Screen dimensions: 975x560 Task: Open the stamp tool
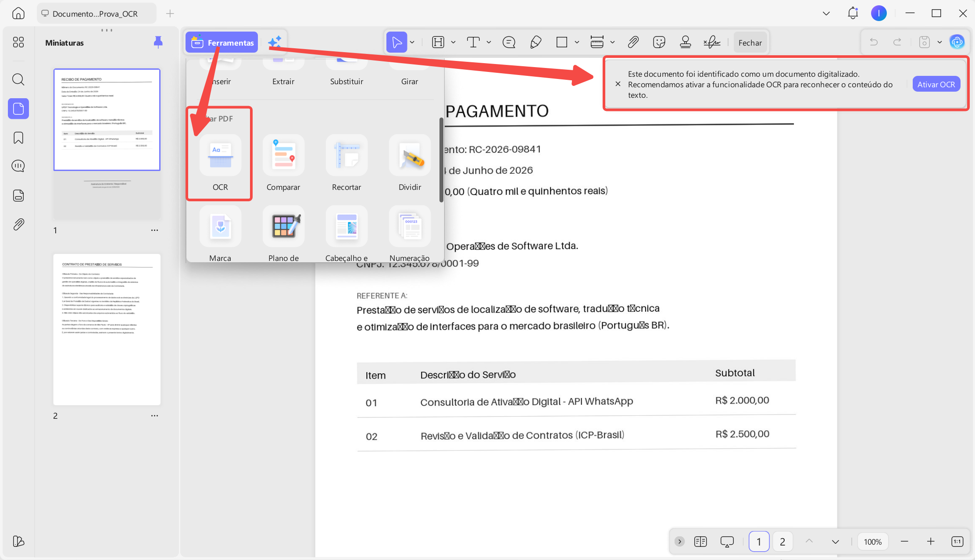coord(685,43)
